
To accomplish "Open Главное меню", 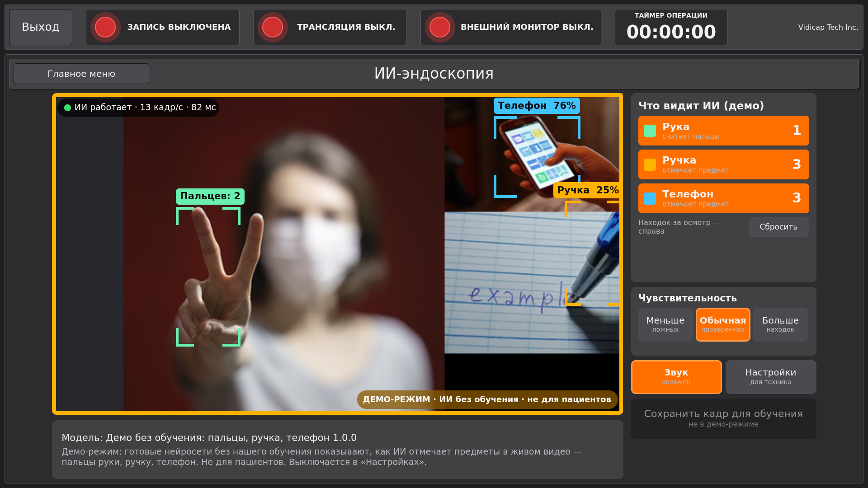I will (81, 74).
